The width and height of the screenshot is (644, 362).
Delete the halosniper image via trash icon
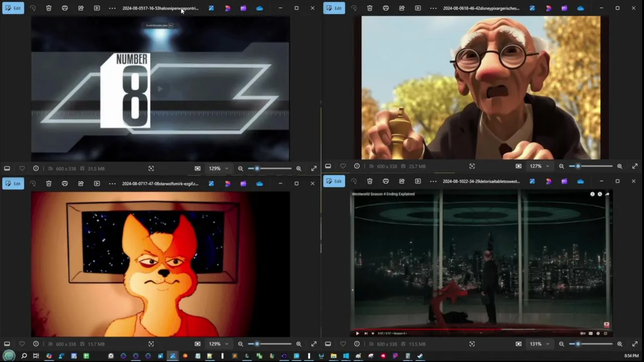pyautogui.click(x=49, y=8)
